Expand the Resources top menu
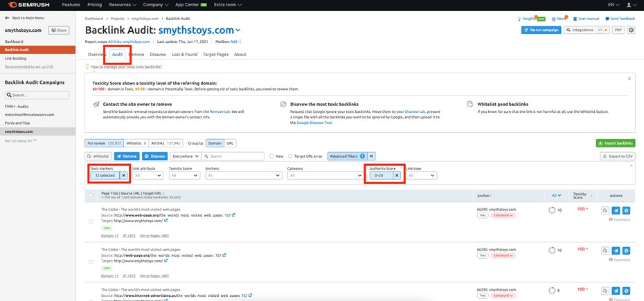Screen dimensions: 644x301 (x=123, y=5)
